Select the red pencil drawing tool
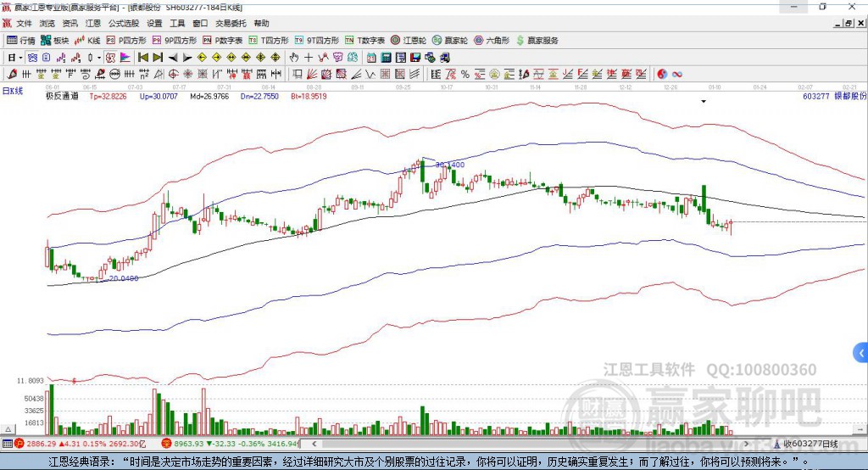Viewport: 868px width, 470px height. click(x=12, y=75)
